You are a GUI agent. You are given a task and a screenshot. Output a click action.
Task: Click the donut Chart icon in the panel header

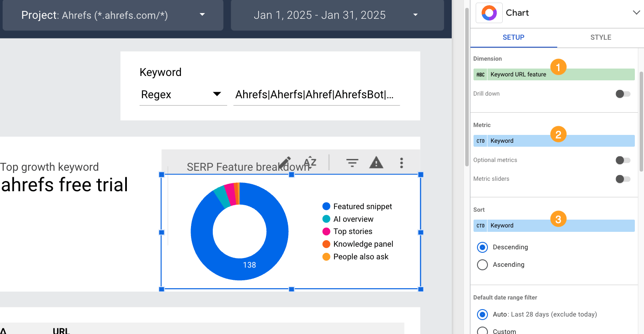(489, 13)
